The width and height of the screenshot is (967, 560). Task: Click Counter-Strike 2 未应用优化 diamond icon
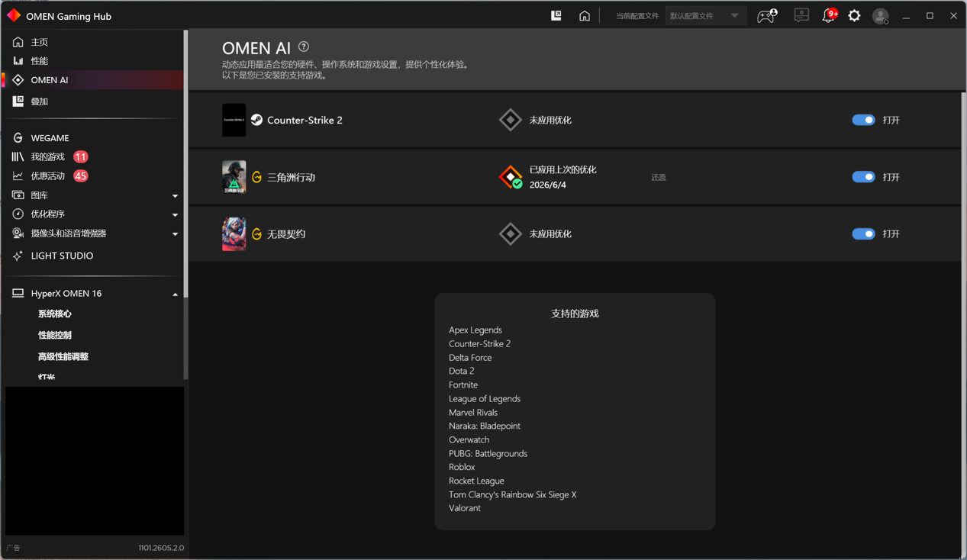(511, 120)
